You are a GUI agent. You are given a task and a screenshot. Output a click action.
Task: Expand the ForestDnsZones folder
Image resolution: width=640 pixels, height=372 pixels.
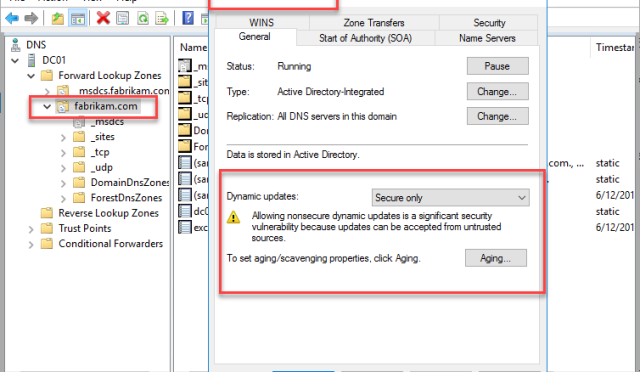pos(63,199)
